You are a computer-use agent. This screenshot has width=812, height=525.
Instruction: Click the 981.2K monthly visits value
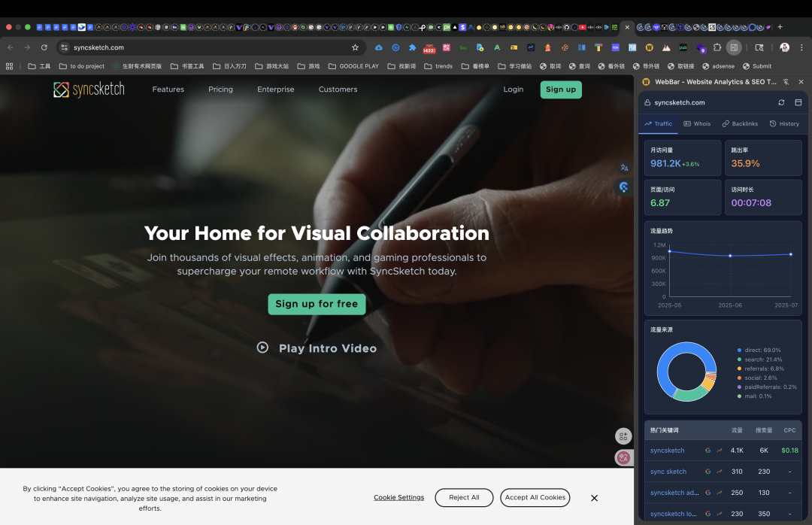[665, 163]
